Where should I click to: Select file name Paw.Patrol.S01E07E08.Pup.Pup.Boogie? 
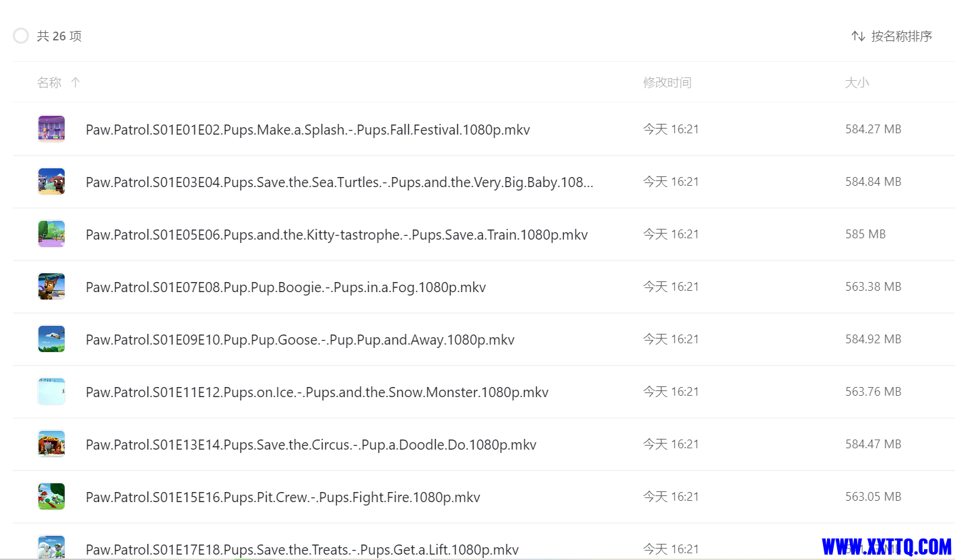(286, 287)
